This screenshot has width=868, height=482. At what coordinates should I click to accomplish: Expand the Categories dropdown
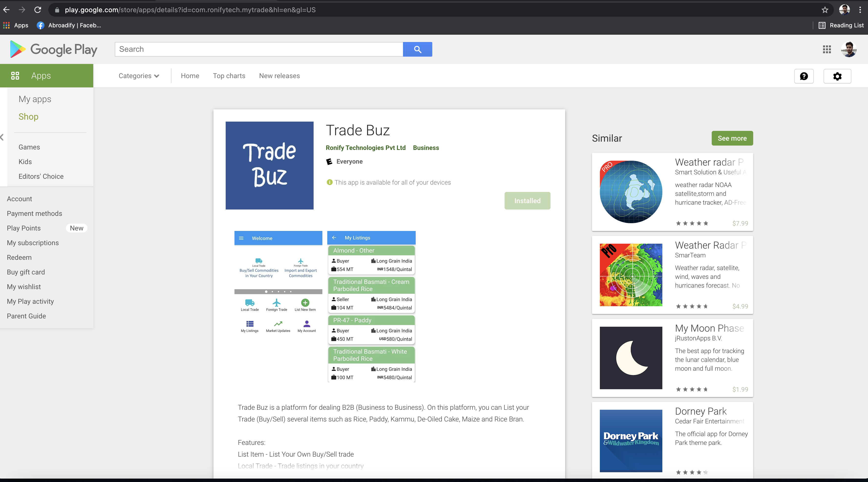pyautogui.click(x=139, y=76)
